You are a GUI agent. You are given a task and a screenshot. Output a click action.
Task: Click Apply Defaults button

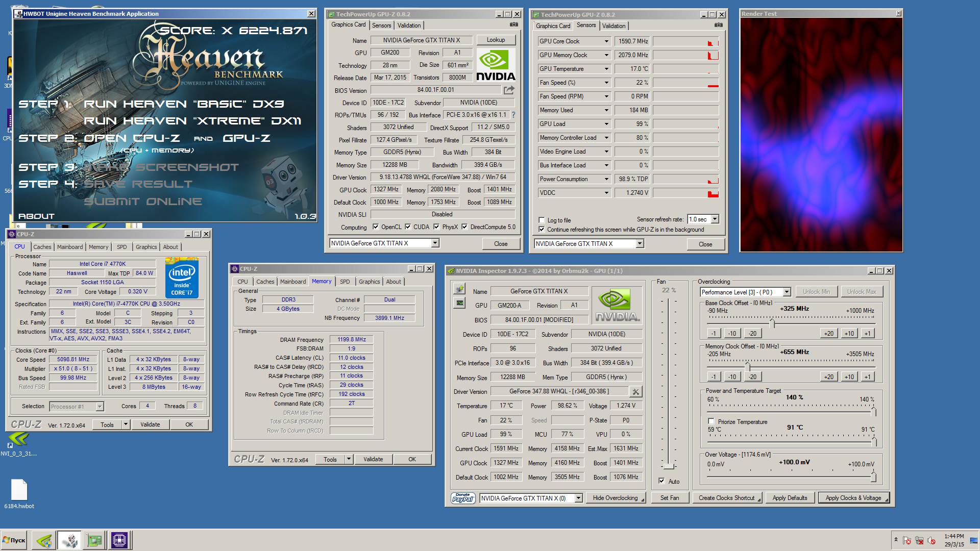(x=790, y=498)
